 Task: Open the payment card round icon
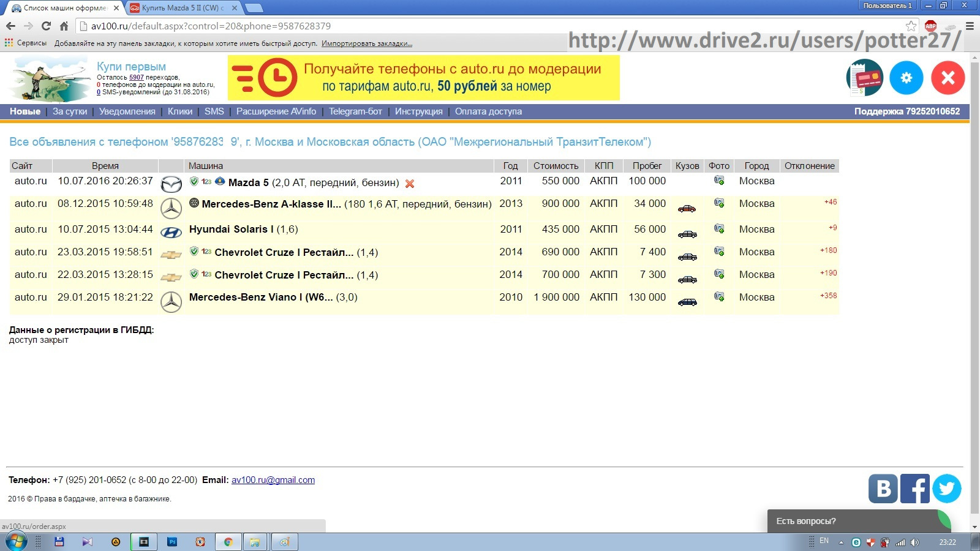(x=865, y=78)
